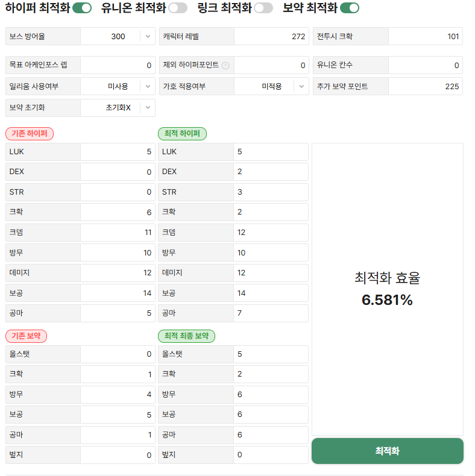Image resolution: width=475 pixels, height=476 pixels.
Task: Click the existing hyper LUK input field
Action: [x=118, y=152]
